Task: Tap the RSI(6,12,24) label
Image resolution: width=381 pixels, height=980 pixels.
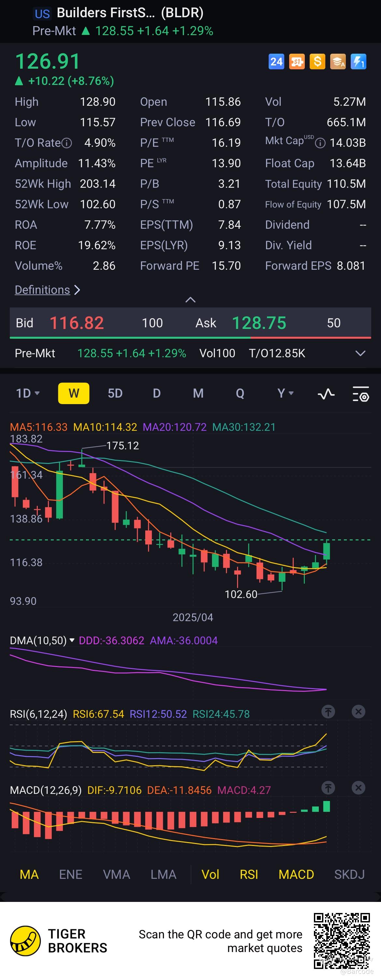Action: (x=38, y=714)
